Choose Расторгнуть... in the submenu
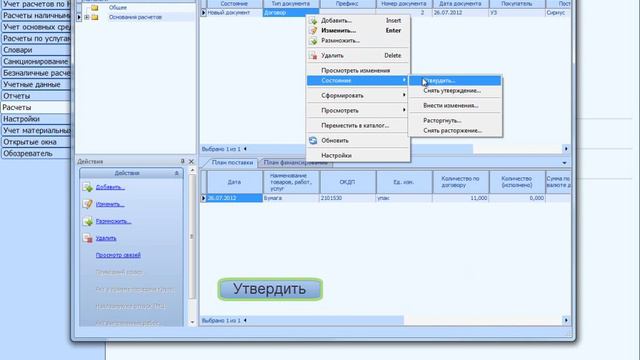Screen dimensions: 640x360 [455, 120]
